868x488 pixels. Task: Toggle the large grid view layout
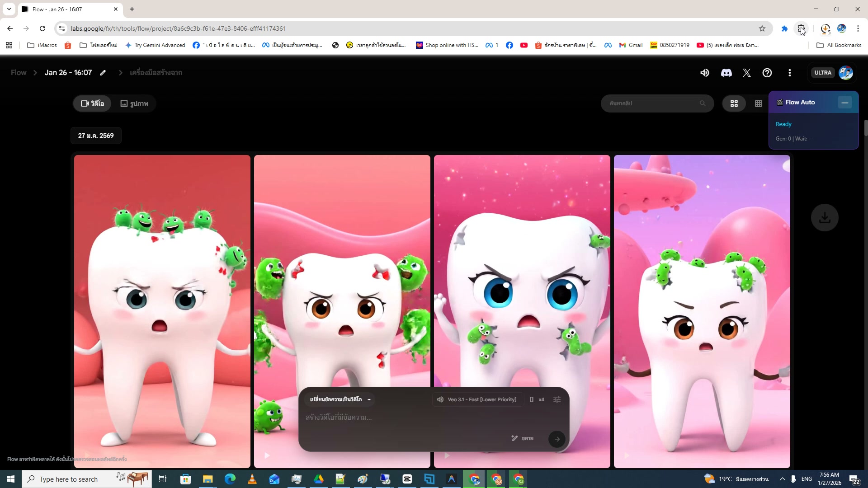(x=734, y=103)
